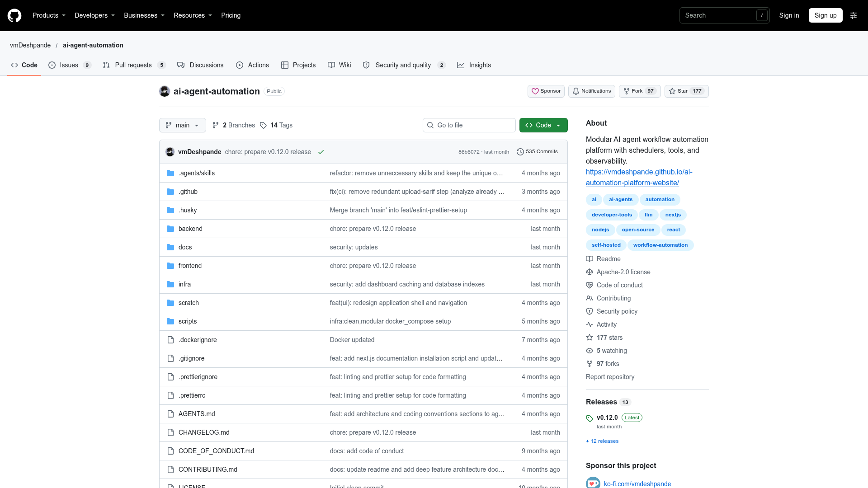
Task: Click the top Search field
Action: (x=725, y=15)
